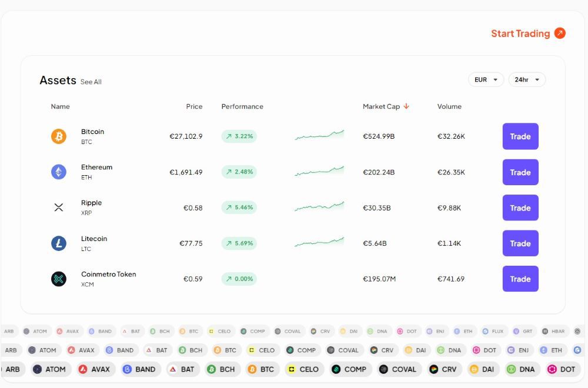Click the orange Bitcoin coin icon
This screenshot has width=588, height=388.
(58, 136)
